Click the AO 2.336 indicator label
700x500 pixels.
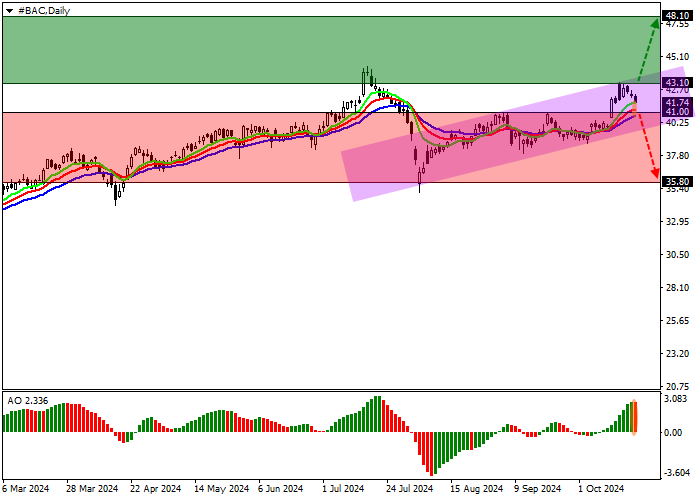tap(28, 401)
